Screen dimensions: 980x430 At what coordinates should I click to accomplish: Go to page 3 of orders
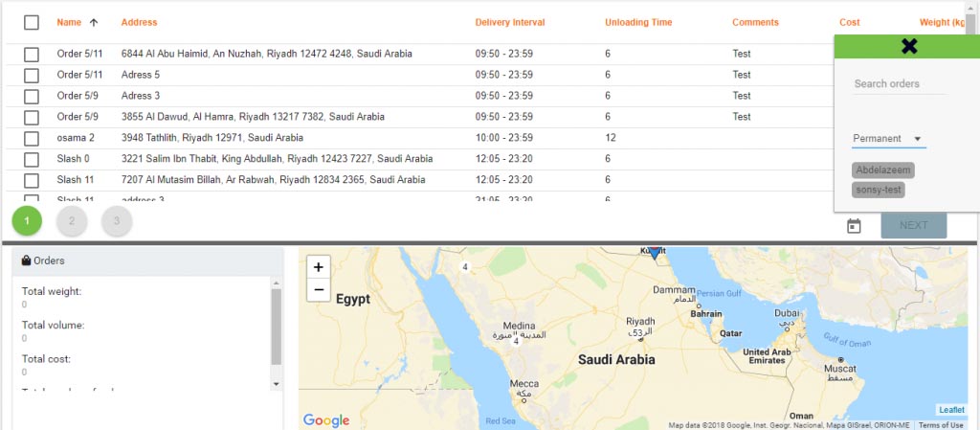tap(117, 220)
